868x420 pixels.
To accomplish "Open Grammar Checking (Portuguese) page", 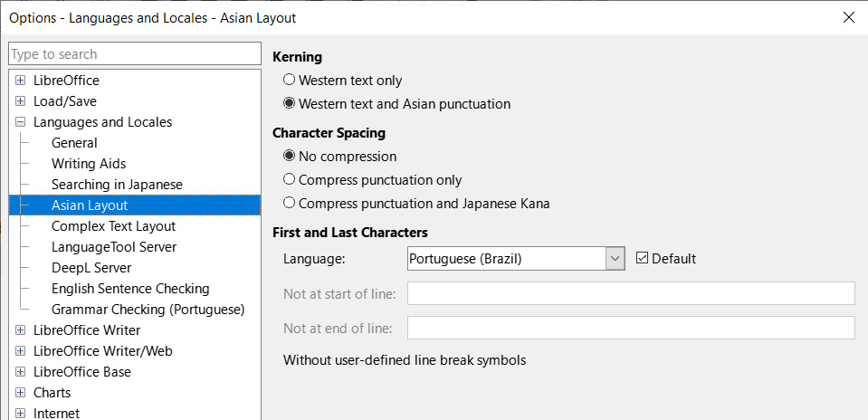I will [148, 310].
